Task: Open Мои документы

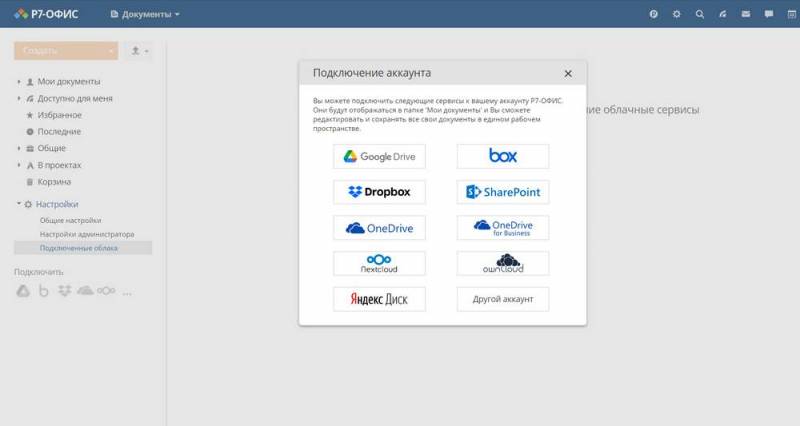Action: [x=68, y=82]
